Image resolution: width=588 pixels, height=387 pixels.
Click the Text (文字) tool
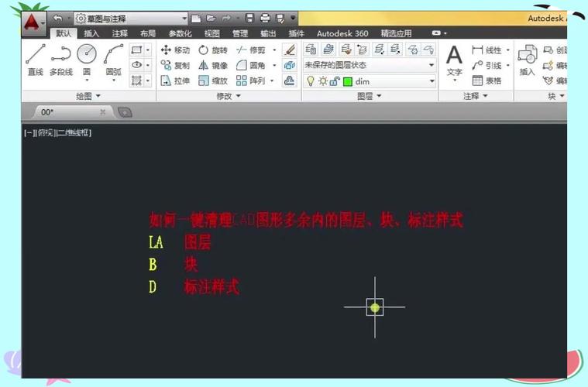(x=454, y=62)
